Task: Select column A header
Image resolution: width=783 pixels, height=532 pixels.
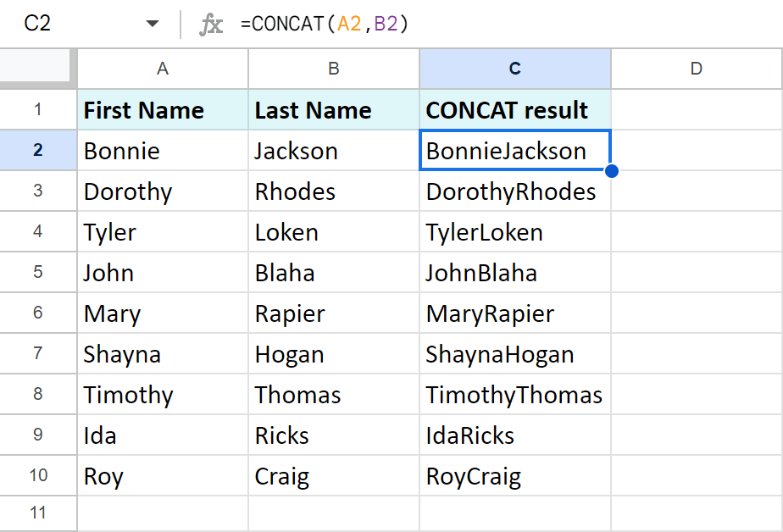Action: [x=162, y=69]
